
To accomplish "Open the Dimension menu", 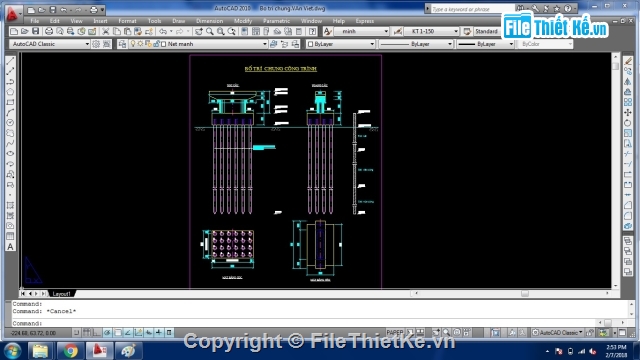I will tap(209, 21).
